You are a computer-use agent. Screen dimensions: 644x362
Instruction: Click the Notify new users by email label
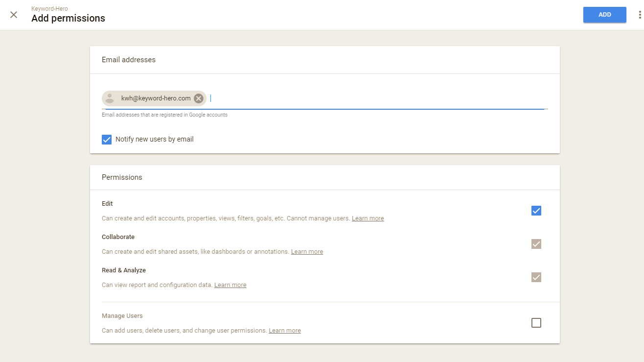[155, 140]
